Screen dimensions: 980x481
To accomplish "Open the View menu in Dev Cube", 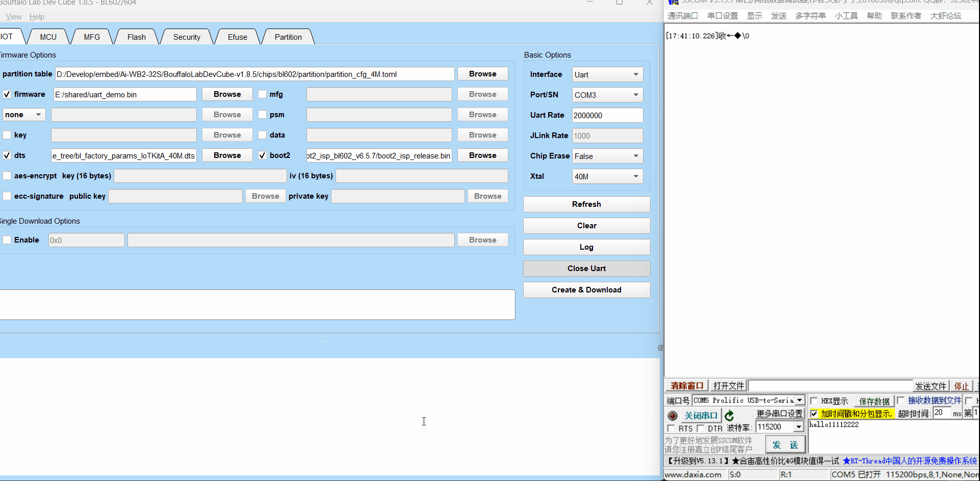I will 14,17.
